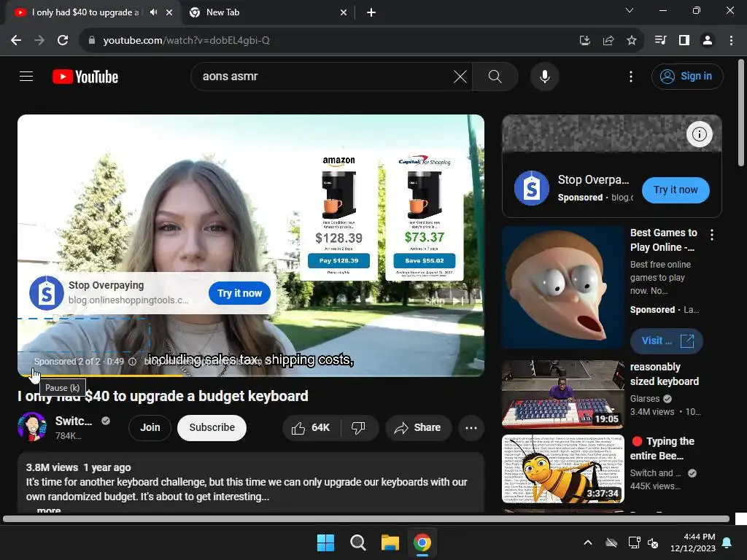Share the video
The height and width of the screenshot is (560, 747).
pyautogui.click(x=418, y=427)
